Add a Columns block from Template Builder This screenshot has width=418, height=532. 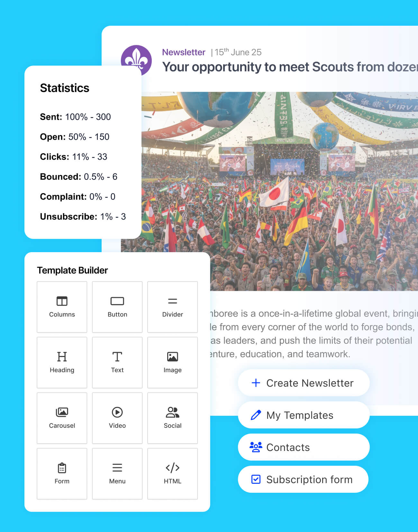(x=62, y=307)
